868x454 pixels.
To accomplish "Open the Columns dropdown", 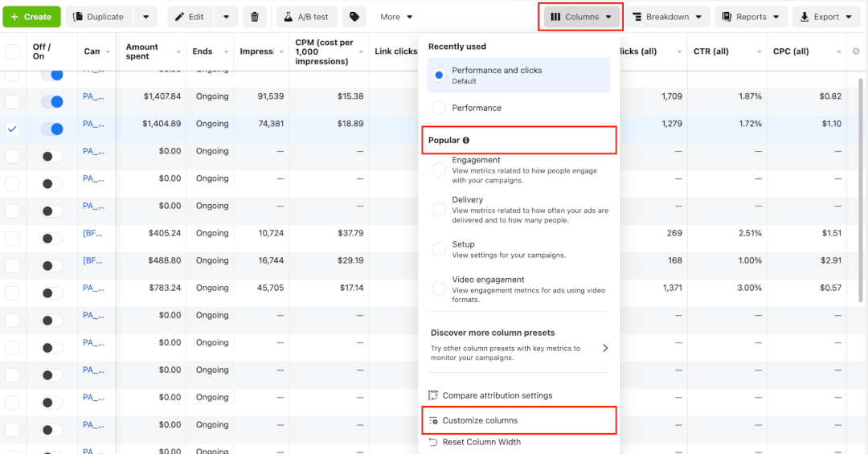I will (581, 17).
